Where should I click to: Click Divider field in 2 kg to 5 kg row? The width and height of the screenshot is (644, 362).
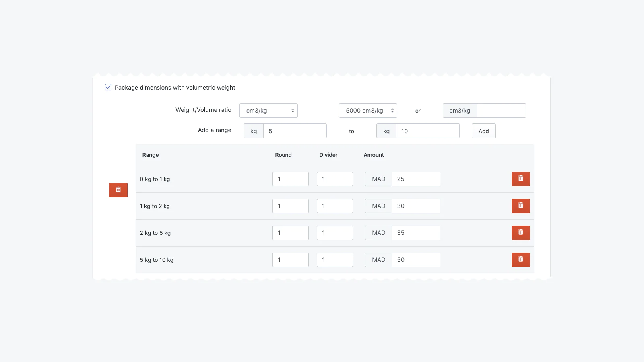point(335,233)
